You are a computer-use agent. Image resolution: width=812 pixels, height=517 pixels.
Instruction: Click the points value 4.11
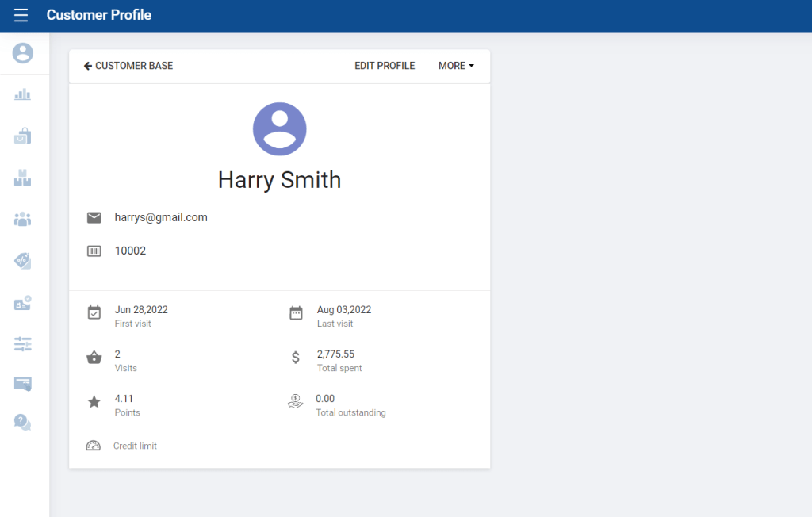(124, 399)
